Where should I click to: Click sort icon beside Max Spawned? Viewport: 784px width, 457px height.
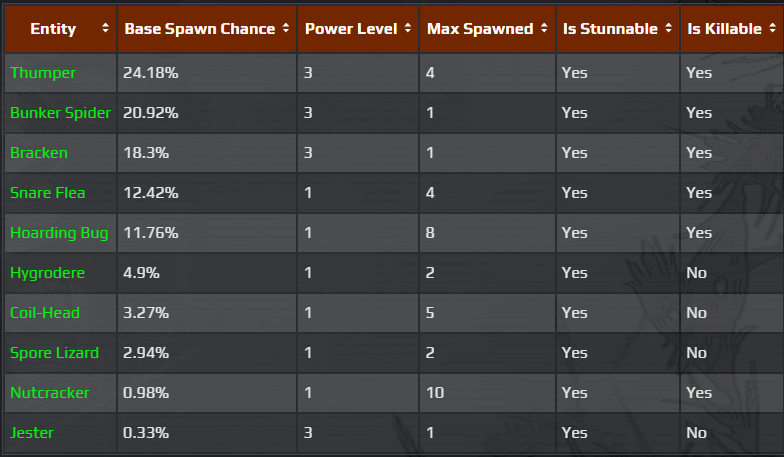click(544, 29)
